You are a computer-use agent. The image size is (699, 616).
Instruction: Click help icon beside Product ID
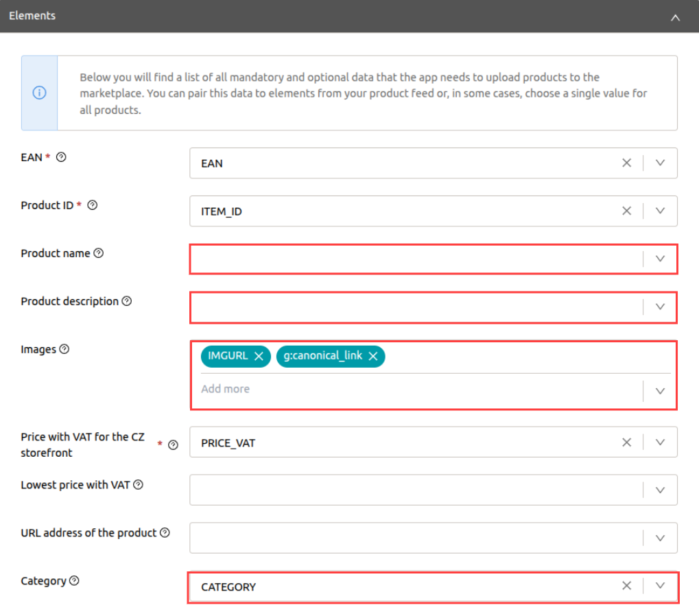pos(93,205)
